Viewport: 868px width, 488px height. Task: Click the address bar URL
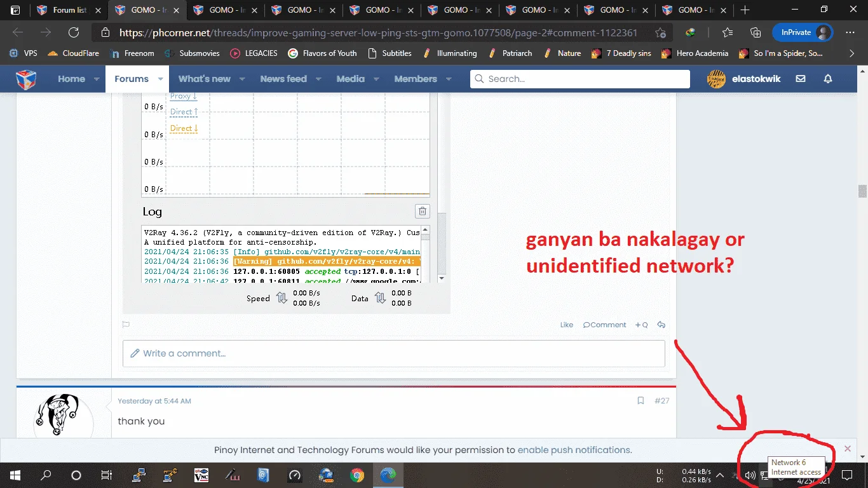tap(378, 32)
